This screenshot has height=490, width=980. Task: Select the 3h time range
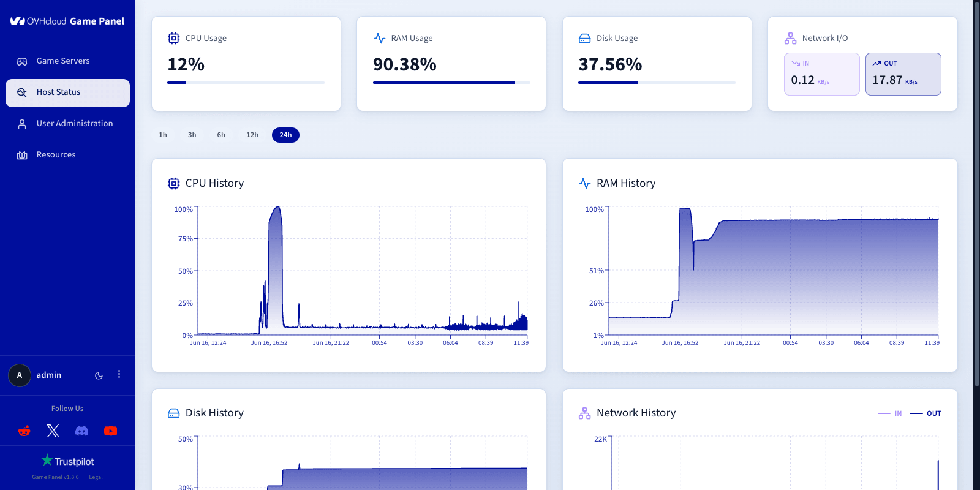click(x=192, y=135)
